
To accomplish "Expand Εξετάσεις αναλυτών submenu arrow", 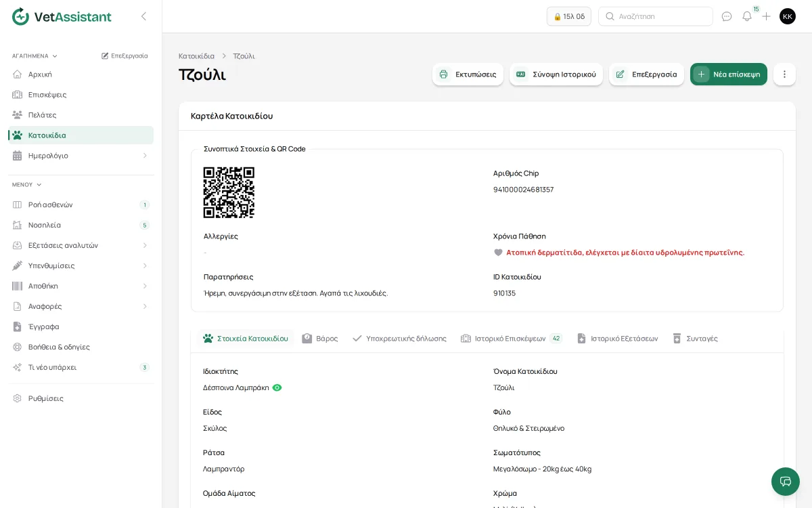I will pos(145,245).
